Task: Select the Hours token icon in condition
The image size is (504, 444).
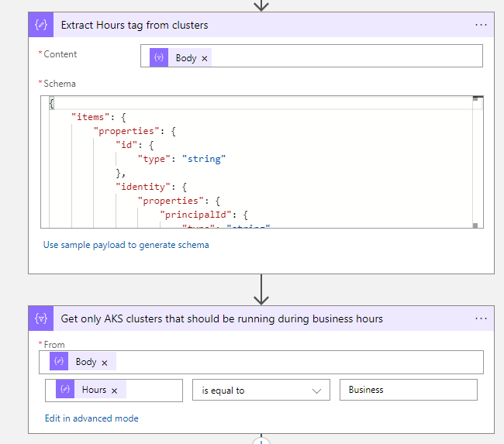Action: click(x=65, y=390)
